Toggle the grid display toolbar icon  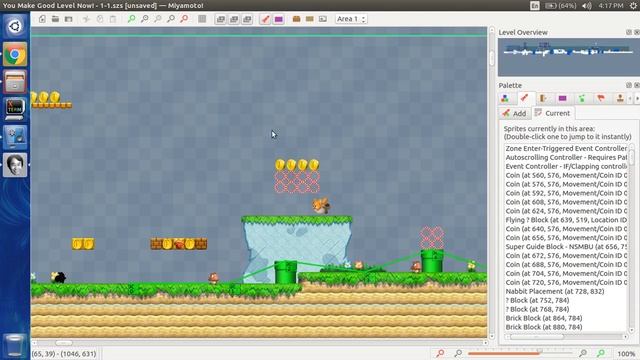click(x=202, y=19)
